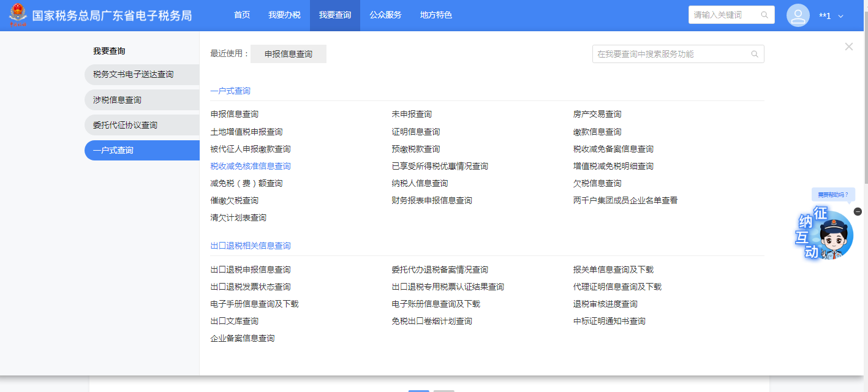Open 税收减免核准信息查询 link
The height and width of the screenshot is (392, 868).
pos(250,166)
